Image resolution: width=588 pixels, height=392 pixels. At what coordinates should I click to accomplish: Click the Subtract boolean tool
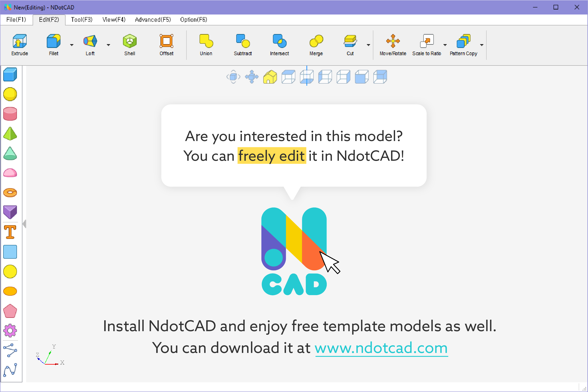click(x=243, y=45)
